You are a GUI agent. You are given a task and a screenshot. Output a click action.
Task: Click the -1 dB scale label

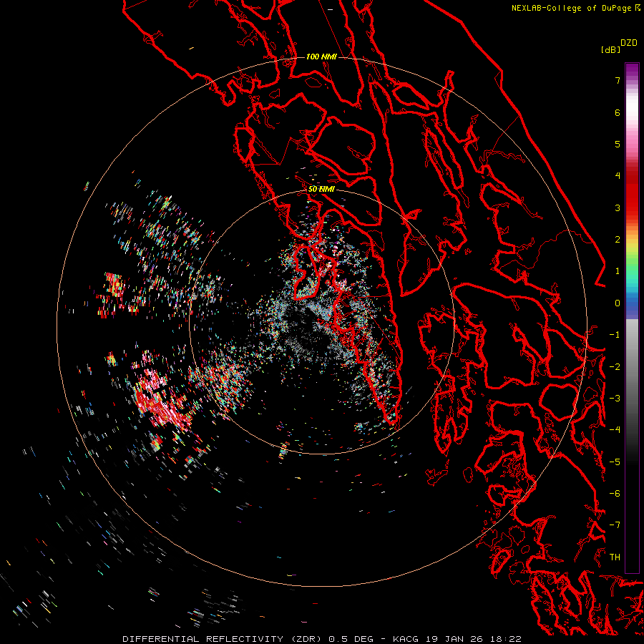click(615, 335)
